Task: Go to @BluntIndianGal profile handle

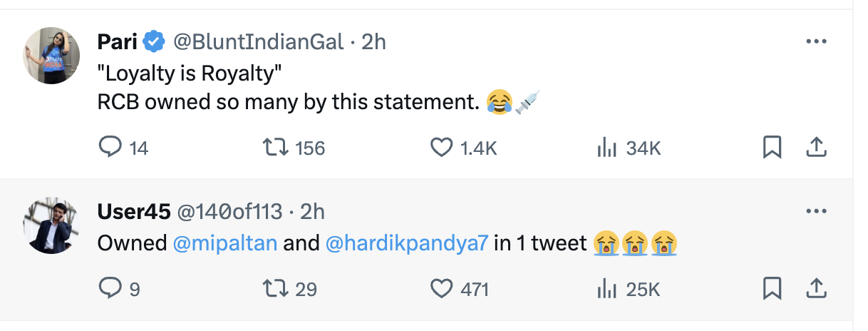Action: coord(259,42)
